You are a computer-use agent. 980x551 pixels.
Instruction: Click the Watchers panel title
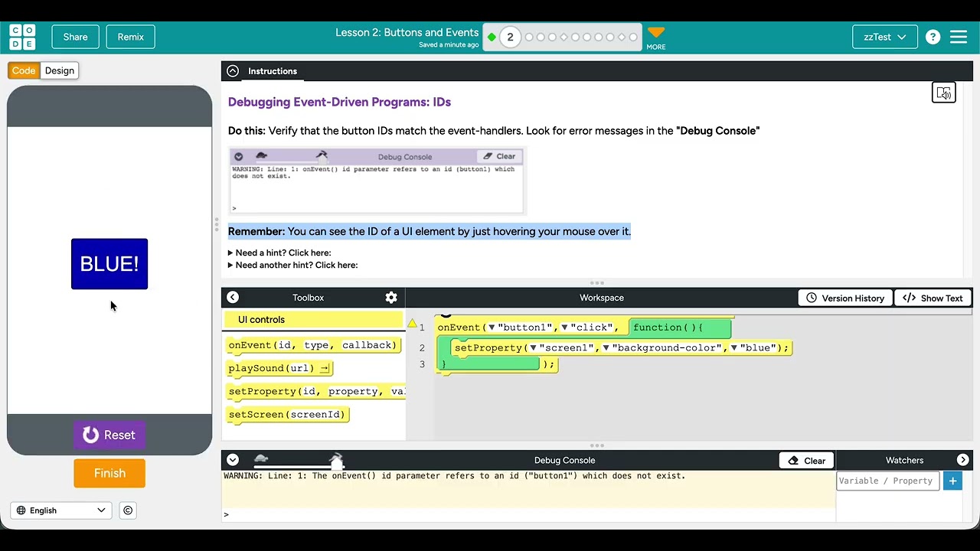click(x=904, y=460)
